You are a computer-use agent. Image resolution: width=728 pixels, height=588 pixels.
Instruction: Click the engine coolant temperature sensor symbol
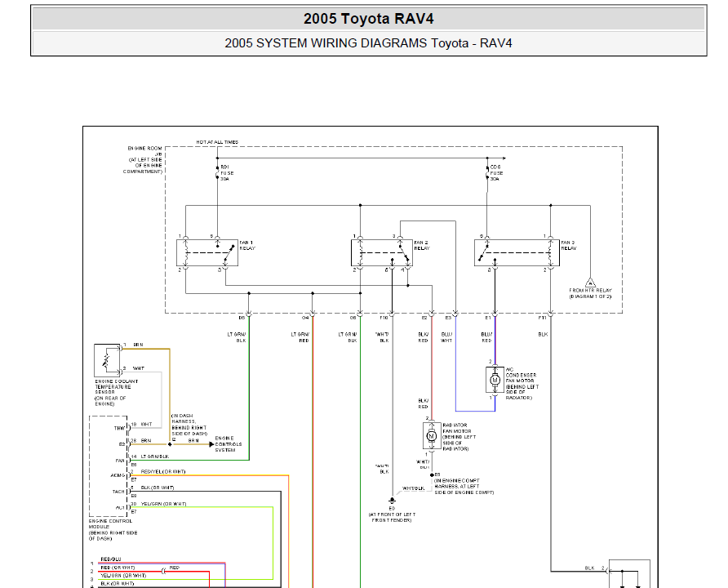pyautogui.click(x=107, y=360)
